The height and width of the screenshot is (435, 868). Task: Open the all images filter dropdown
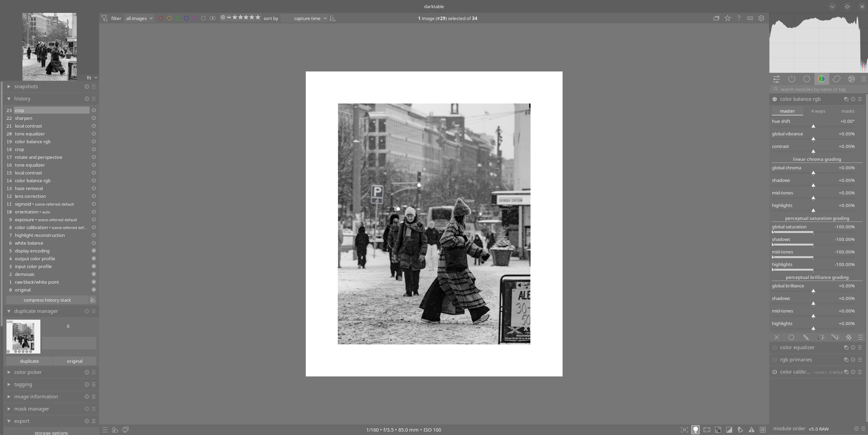tap(139, 18)
